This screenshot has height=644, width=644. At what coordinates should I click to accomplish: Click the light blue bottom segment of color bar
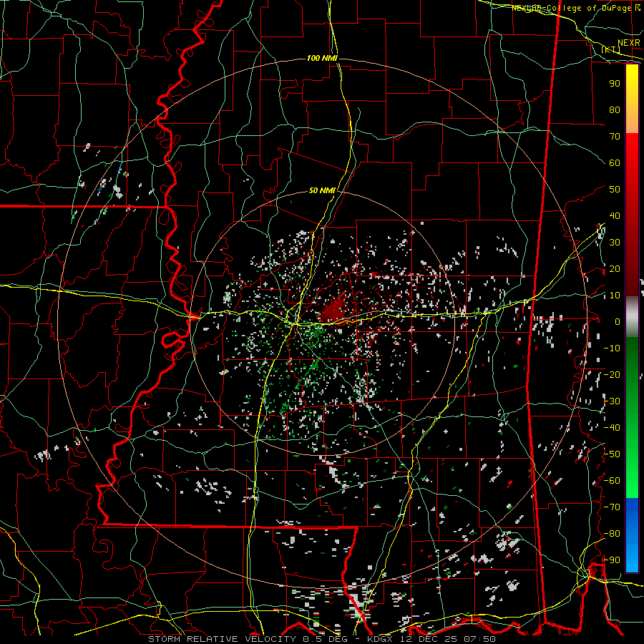coord(632,559)
